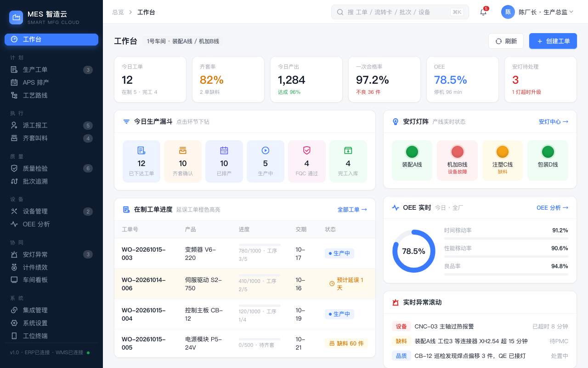Click work order WO-20261014-006
Image resolution: width=588 pixels, height=368 pixels.
(x=144, y=284)
